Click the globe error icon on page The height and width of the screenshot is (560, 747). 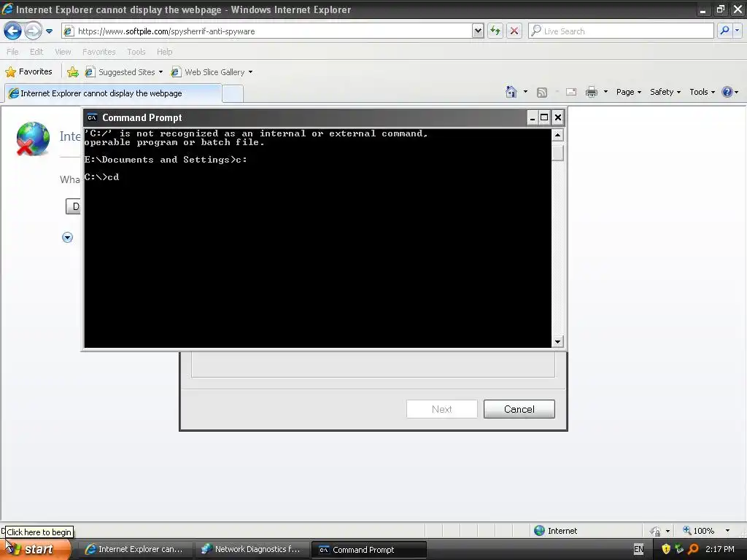(32, 139)
